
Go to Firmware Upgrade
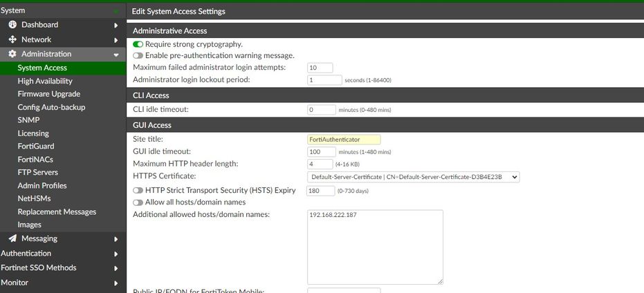[x=49, y=94]
